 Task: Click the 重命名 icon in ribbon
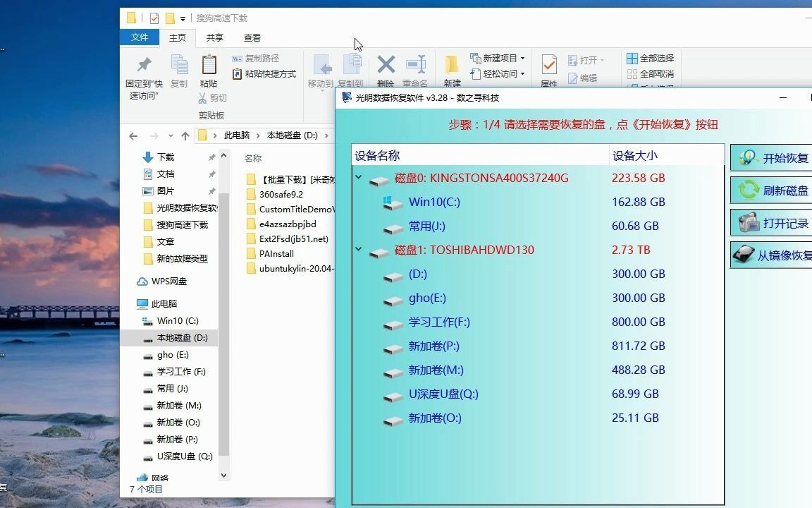416,64
